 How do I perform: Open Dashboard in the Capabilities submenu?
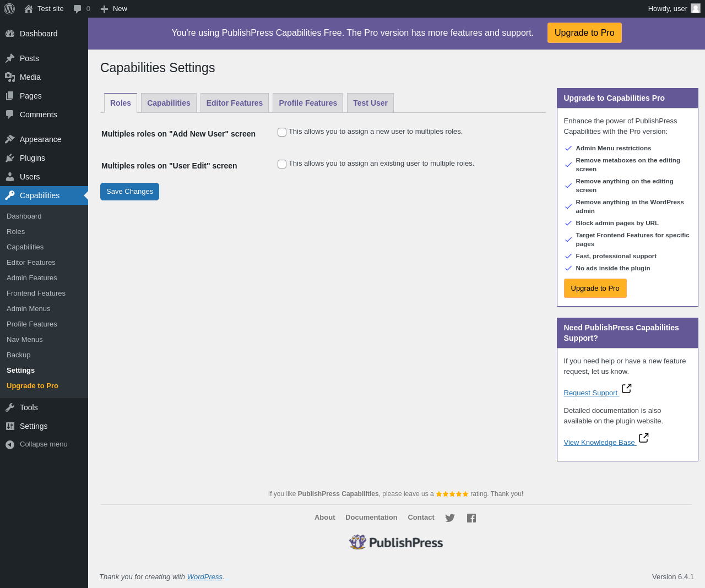(x=24, y=216)
